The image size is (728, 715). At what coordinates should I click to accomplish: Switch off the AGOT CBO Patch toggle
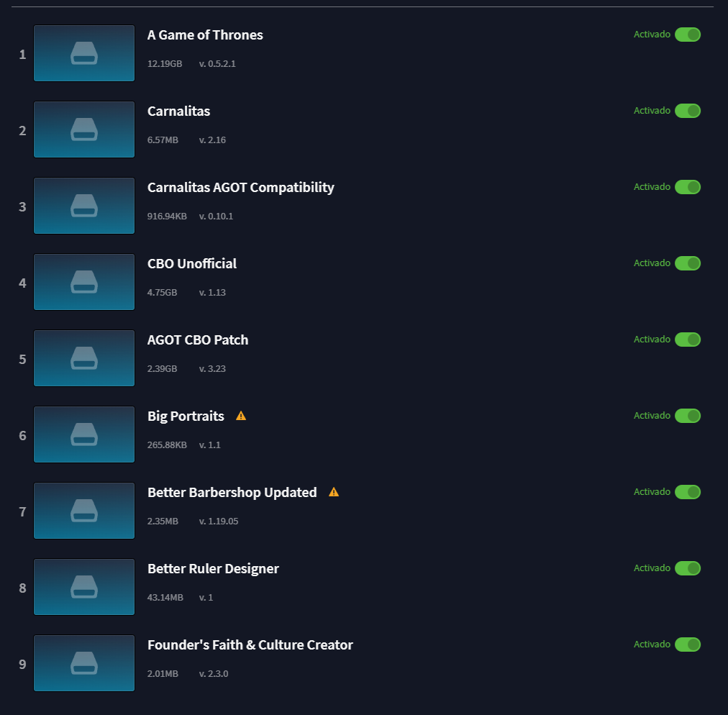(x=688, y=340)
